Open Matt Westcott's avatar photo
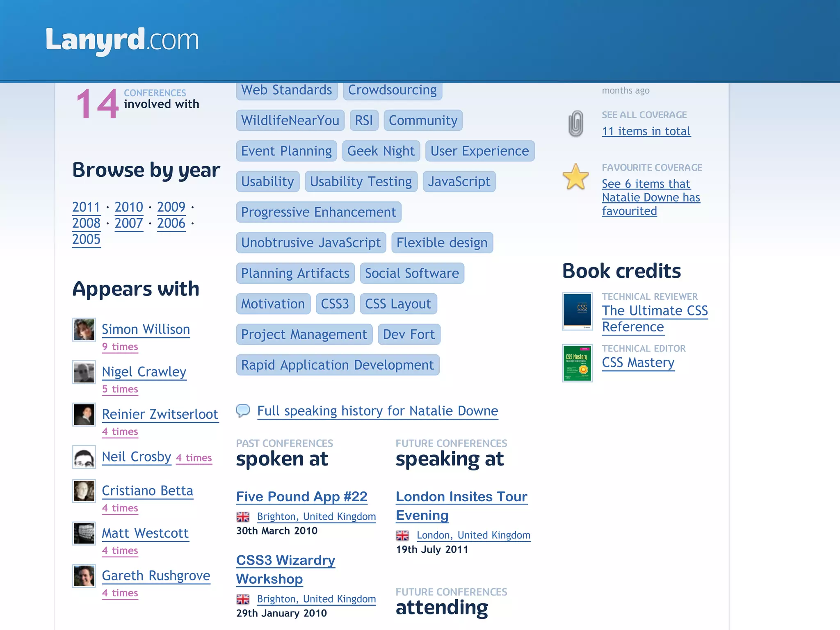Screen dimensions: 840x630 [x=84, y=533]
